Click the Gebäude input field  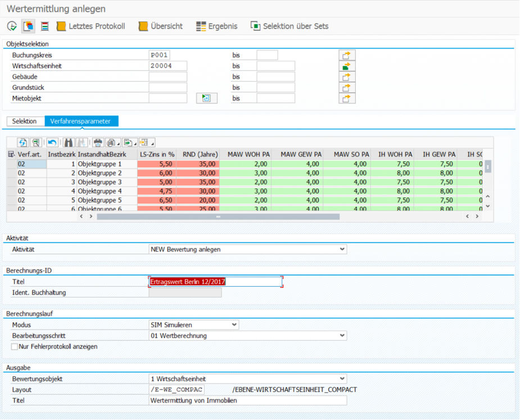pyautogui.click(x=168, y=77)
